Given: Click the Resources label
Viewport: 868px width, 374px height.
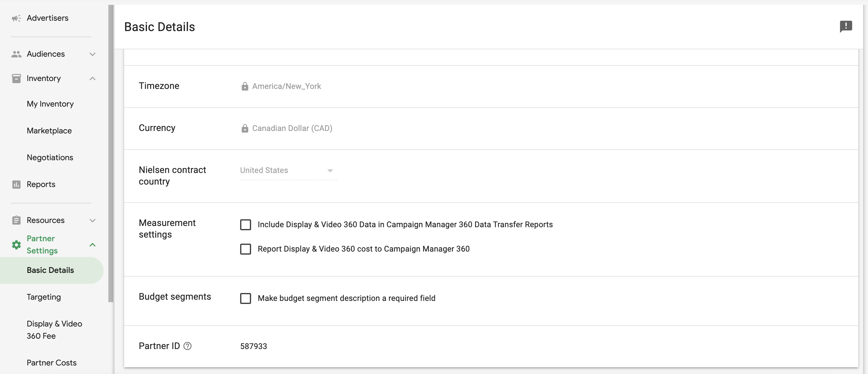Looking at the screenshot, I should coord(45,220).
